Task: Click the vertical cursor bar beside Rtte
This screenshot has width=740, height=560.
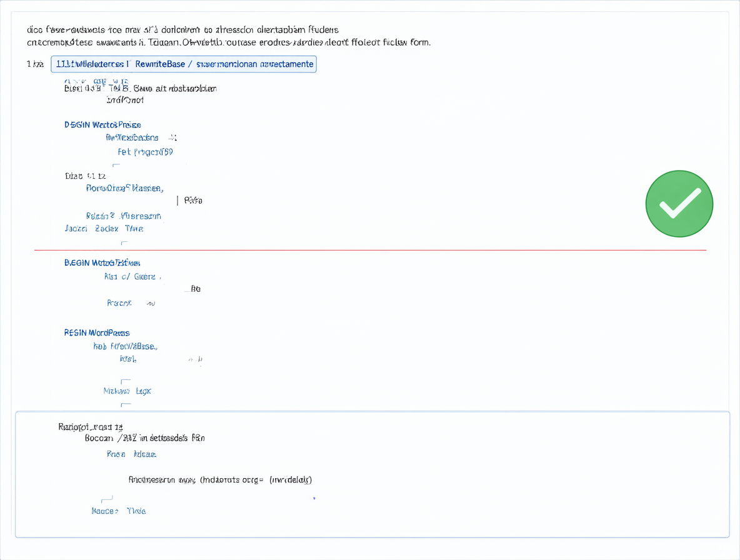Action: coord(177,201)
